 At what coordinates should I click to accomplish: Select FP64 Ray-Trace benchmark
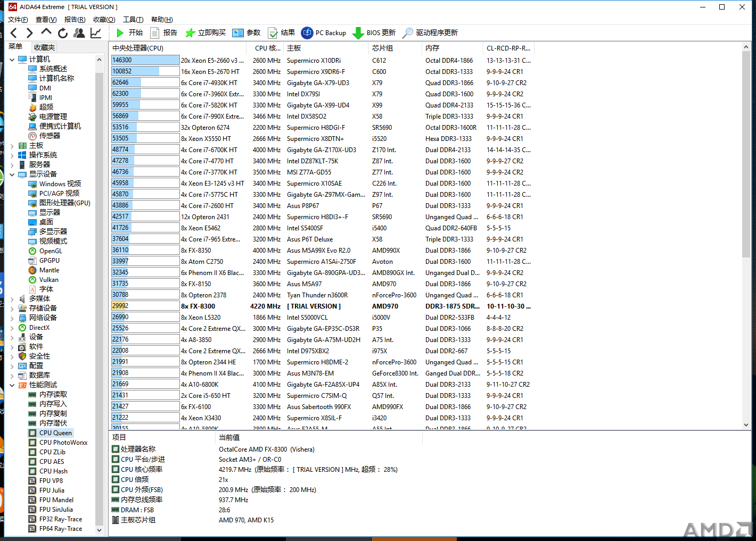(55, 529)
